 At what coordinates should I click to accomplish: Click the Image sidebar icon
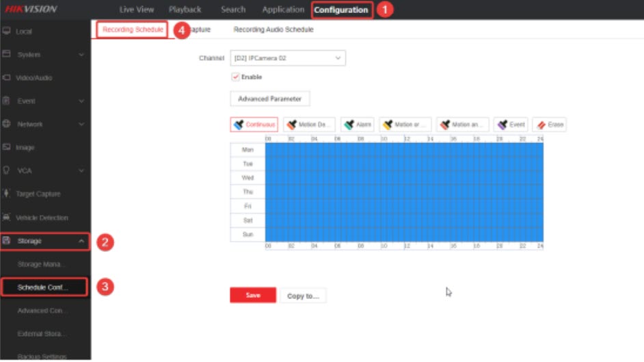click(x=7, y=147)
